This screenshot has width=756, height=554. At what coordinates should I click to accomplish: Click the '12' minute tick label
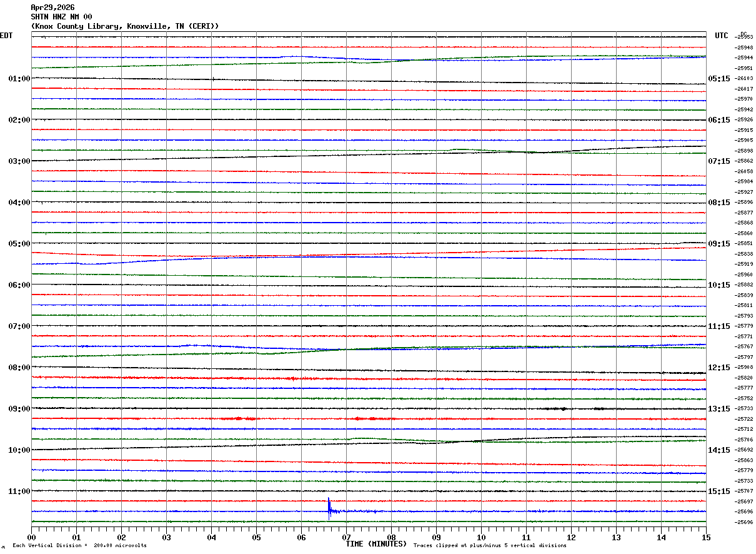[x=571, y=537]
